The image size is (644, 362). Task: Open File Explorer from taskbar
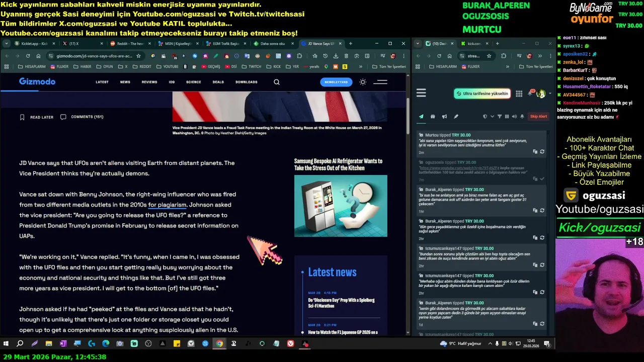click(49, 344)
